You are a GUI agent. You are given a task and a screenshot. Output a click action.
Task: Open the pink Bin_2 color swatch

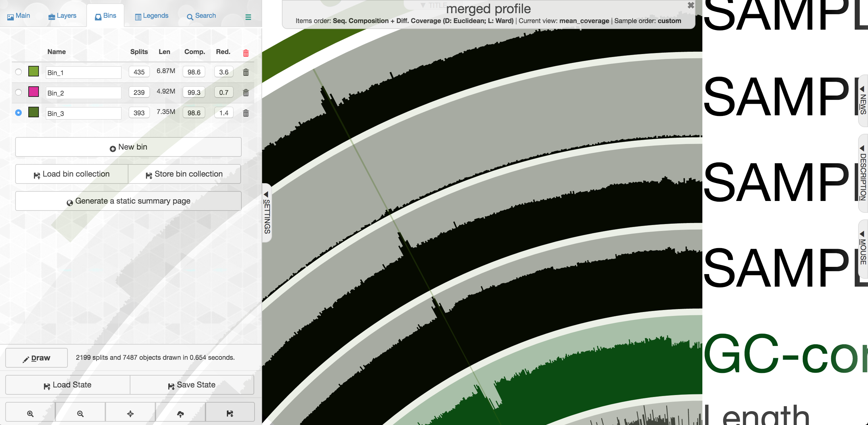[33, 92]
